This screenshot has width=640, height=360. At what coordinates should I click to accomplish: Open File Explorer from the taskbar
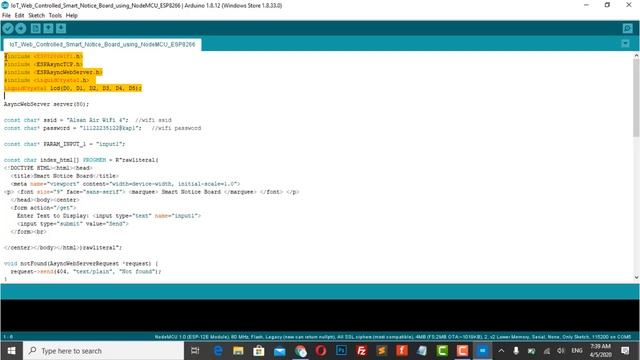pos(238,351)
